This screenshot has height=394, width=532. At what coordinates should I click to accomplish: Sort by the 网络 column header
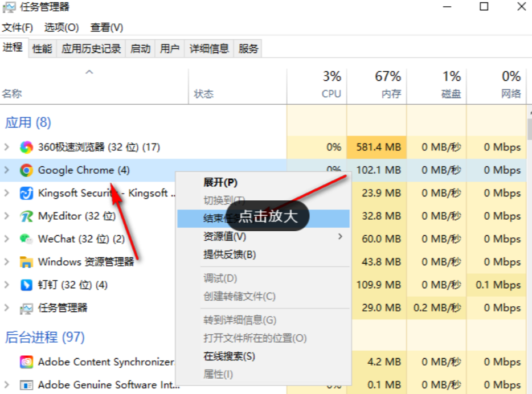[x=496, y=86]
